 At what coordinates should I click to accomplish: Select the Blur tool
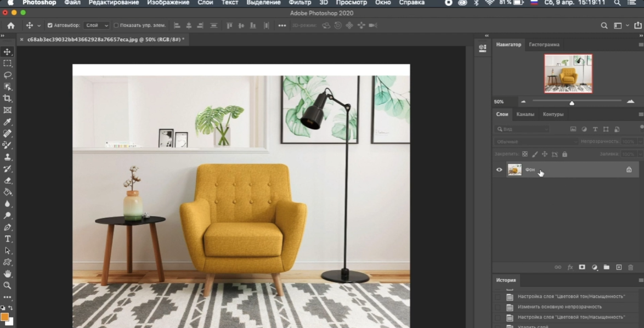click(x=7, y=203)
